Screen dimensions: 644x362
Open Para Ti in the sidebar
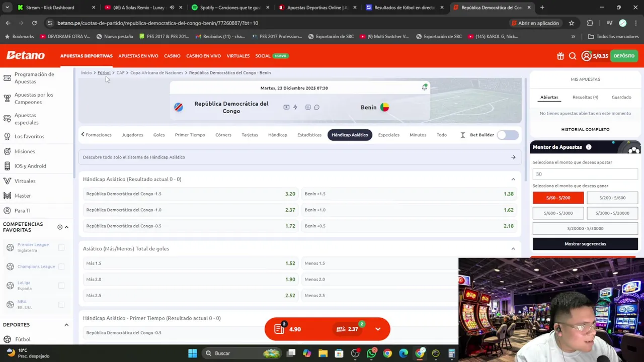[22, 211]
